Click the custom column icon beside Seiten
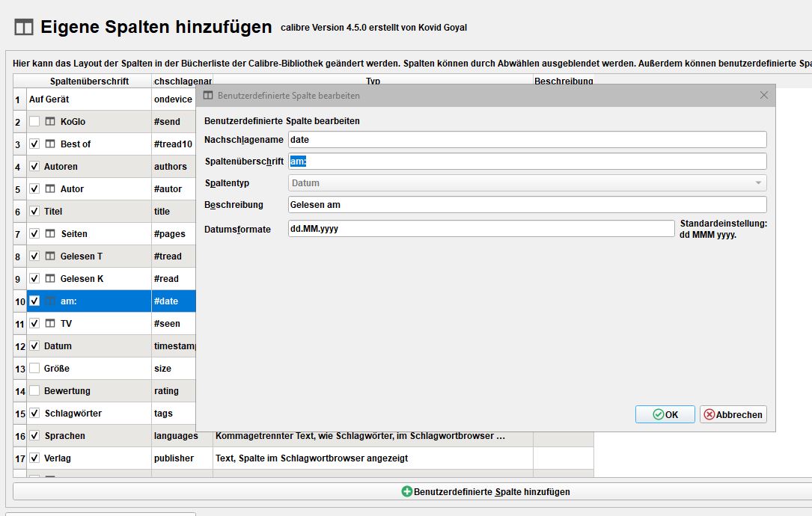 pos(50,233)
